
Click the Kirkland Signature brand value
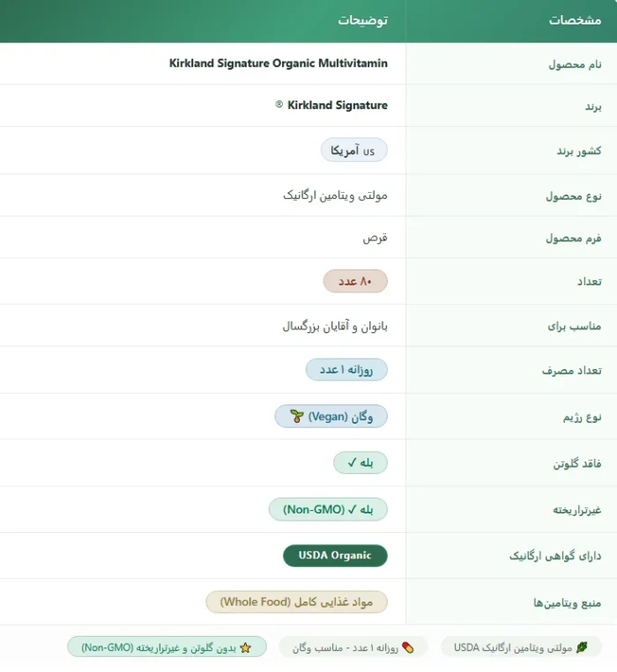tap(337, 105)
